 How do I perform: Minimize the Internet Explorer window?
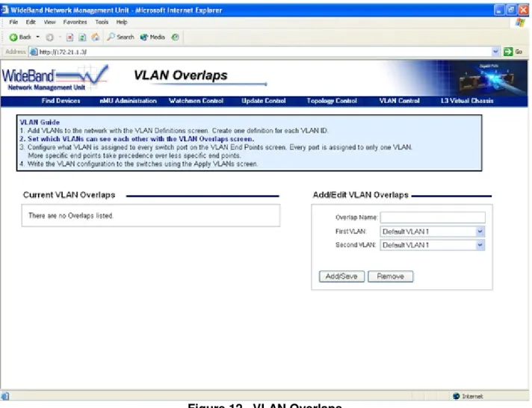click(499, 10)
